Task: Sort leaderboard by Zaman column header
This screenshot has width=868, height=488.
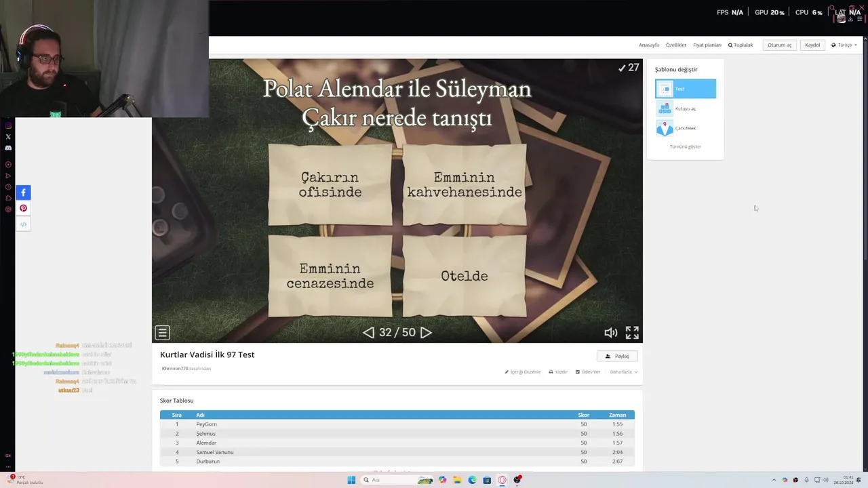Action: tap(617, 415)
